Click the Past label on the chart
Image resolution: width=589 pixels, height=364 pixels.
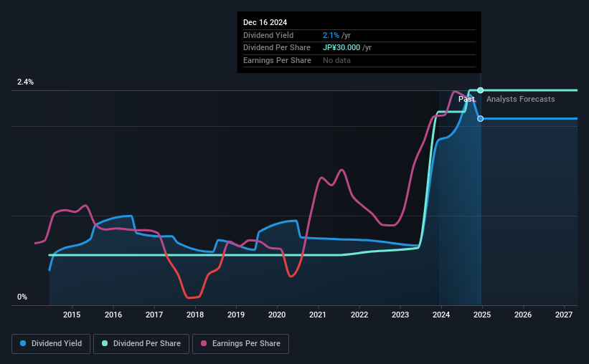pos(466,99)
